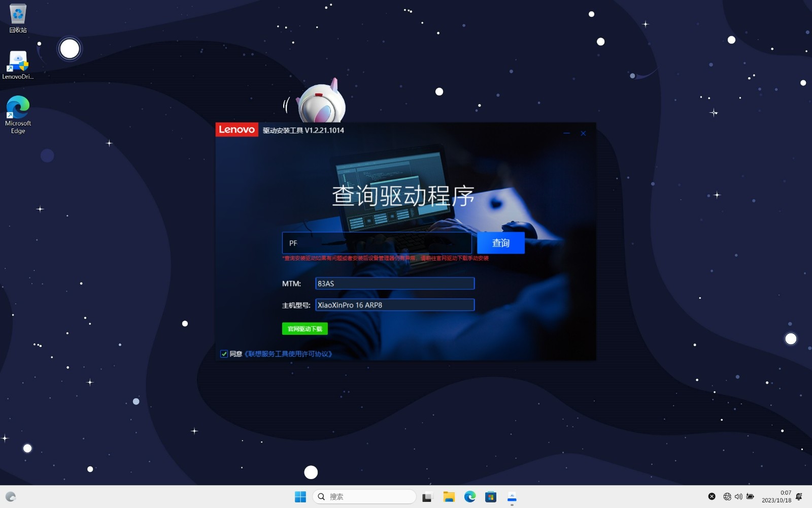Click the running Lenovo driver tool taskbar icon
The width and height of the screenshot is (812, 508).
coord(512,497)
